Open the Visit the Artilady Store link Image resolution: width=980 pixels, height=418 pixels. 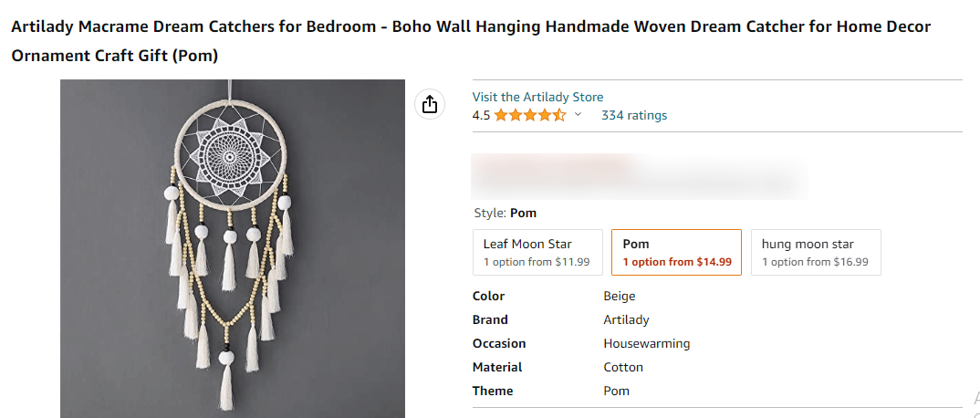pos(537,97)
